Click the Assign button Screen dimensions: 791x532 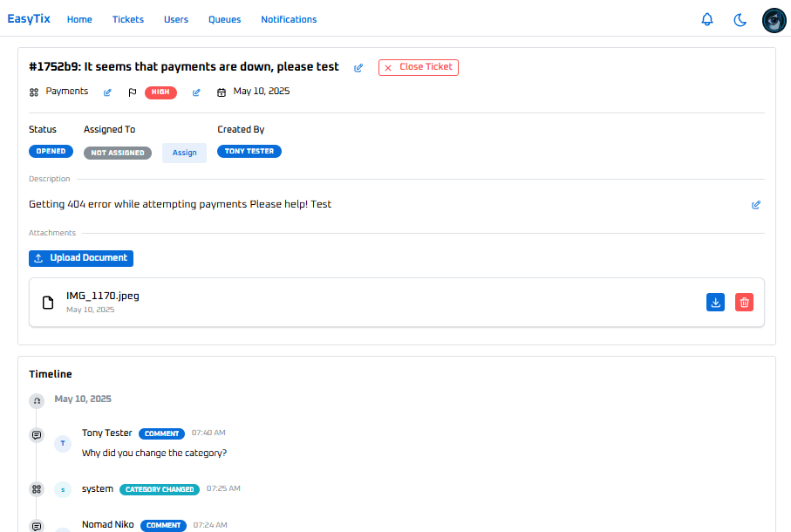pos(184,153)
